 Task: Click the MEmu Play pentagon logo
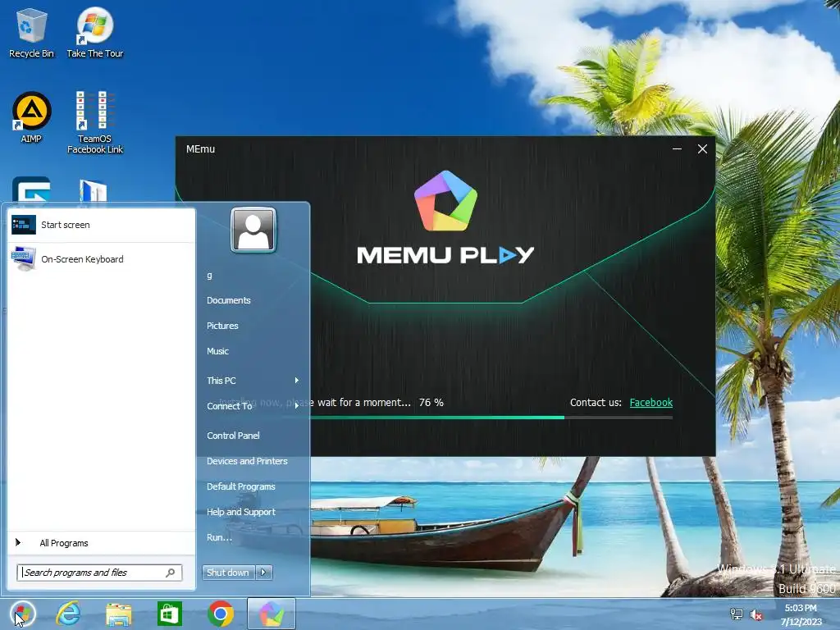(445, 201)
